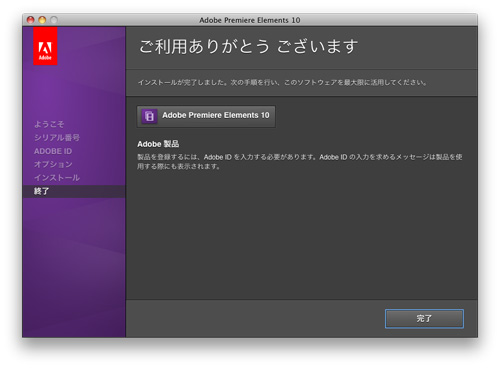The image size is (500, 368).
Task: Click the Adobe 製品 heading
Action: pyautogui.click(x=158, y=144)
